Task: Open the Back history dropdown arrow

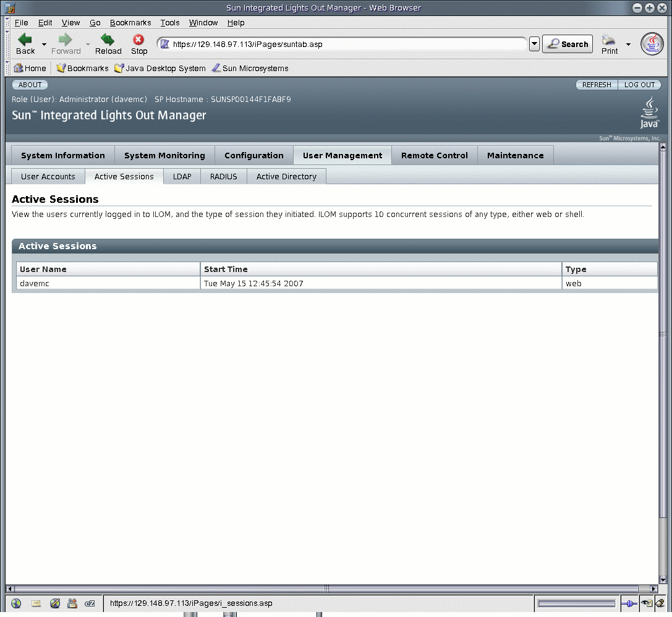Action: [x=44, y=44]
